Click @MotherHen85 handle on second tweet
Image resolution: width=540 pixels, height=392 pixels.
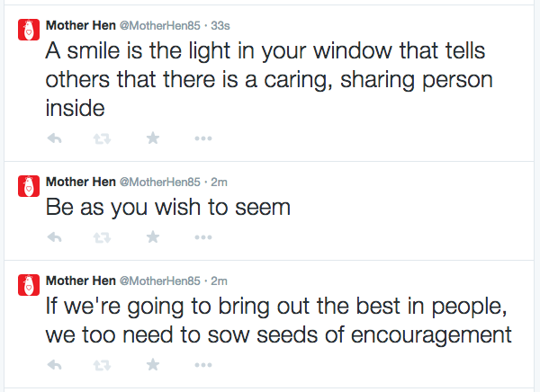[159, 182]
